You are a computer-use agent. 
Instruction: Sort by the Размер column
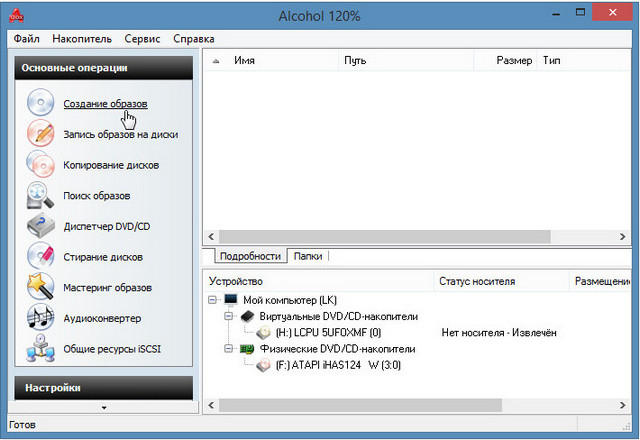click(505, 60)
